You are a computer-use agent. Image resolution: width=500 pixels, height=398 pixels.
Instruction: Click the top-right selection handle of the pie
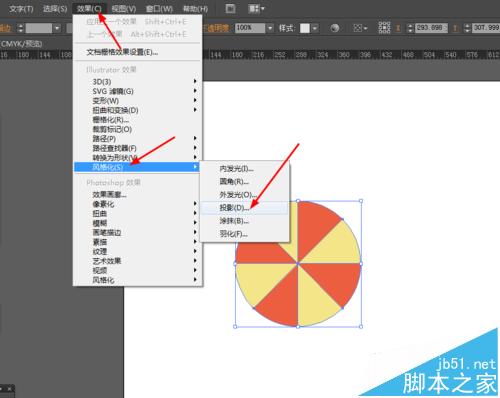pyautogui.click(x=361, y=201)
